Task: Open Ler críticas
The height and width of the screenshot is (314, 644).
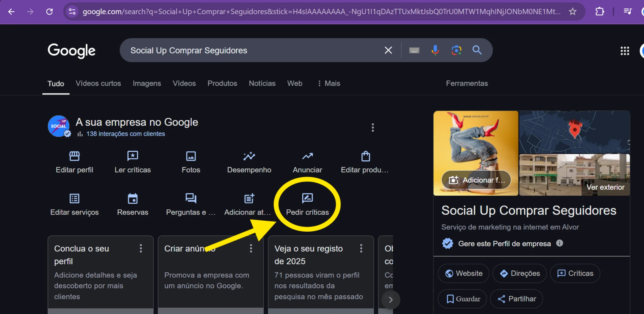Action: click(x=133, y=162)
